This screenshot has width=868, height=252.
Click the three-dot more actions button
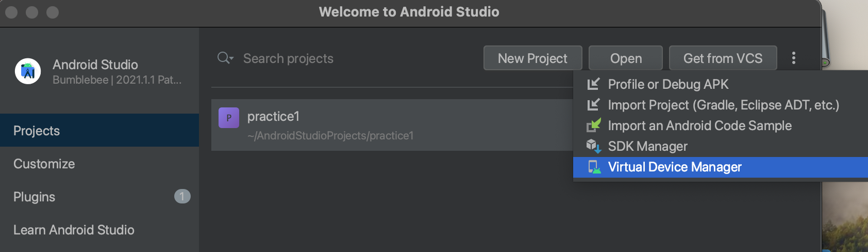point(793,58)
